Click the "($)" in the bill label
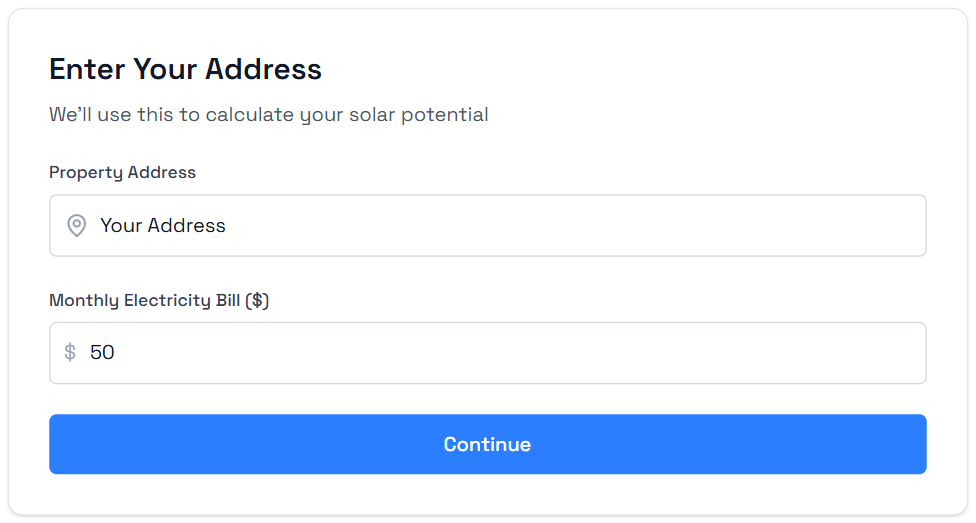Image resolution: width=976 pixels, height=523 pixels. click(257, 300)
